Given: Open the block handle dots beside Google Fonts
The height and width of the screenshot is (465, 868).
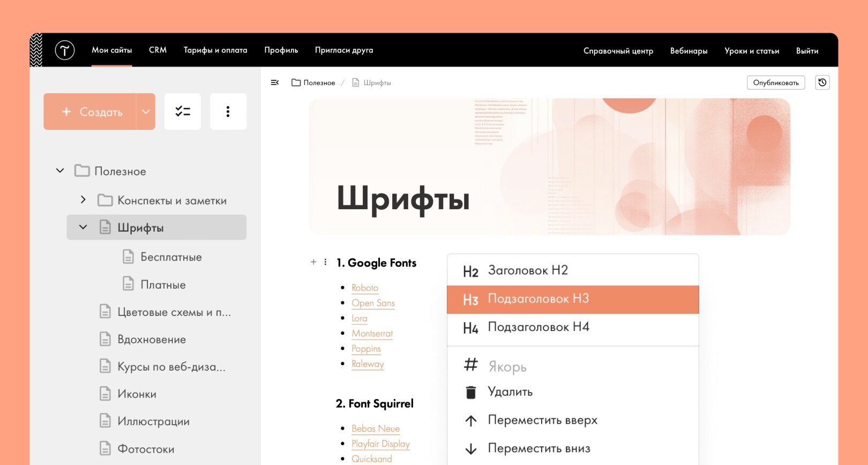Looking at the screenshot, I should (325, 262).
